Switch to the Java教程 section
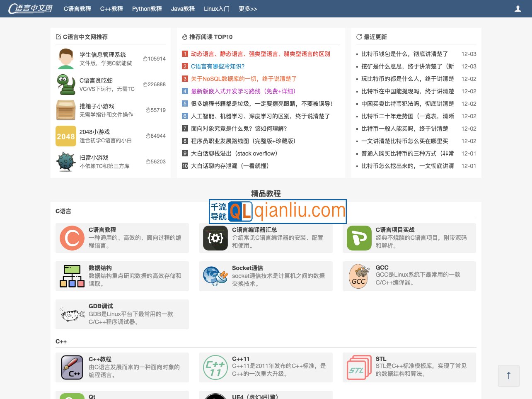This screenshot has width=532, height=399. click(183, 9)
